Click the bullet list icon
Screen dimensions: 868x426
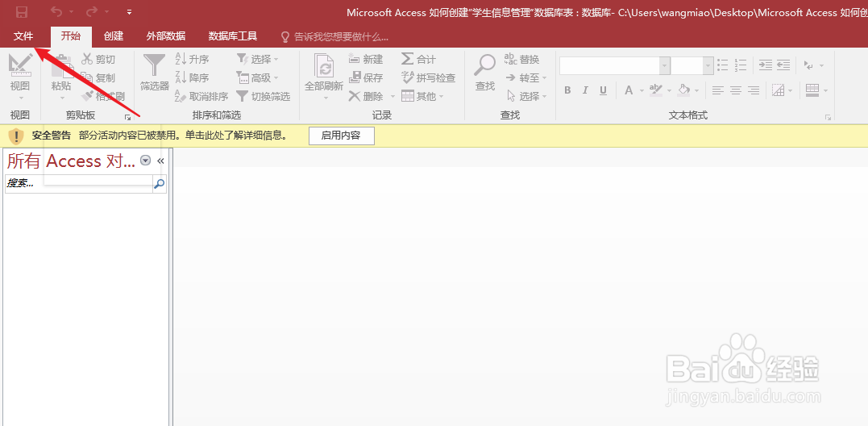click(722, 65)
